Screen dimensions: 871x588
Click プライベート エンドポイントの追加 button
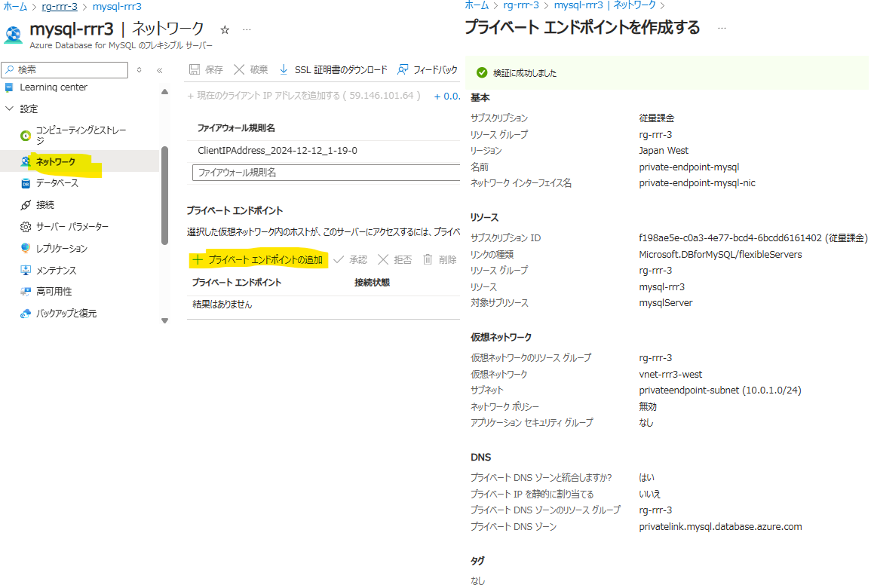(x=259, y=260)
